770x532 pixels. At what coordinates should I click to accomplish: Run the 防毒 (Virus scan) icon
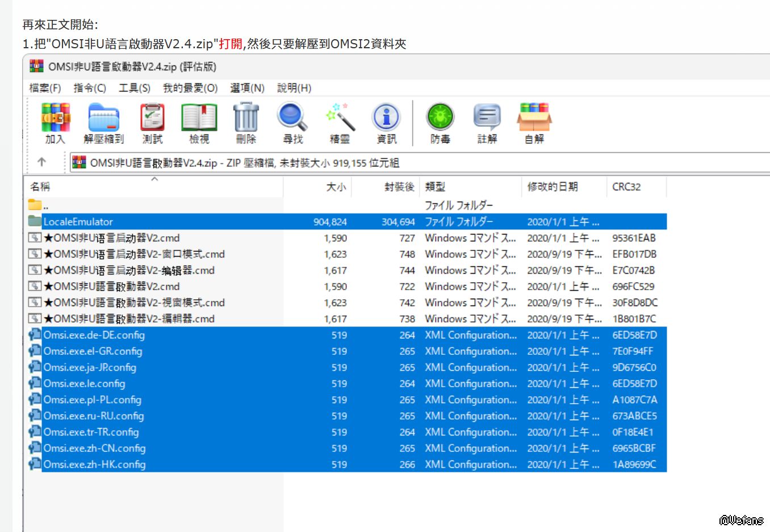[440, 118]
